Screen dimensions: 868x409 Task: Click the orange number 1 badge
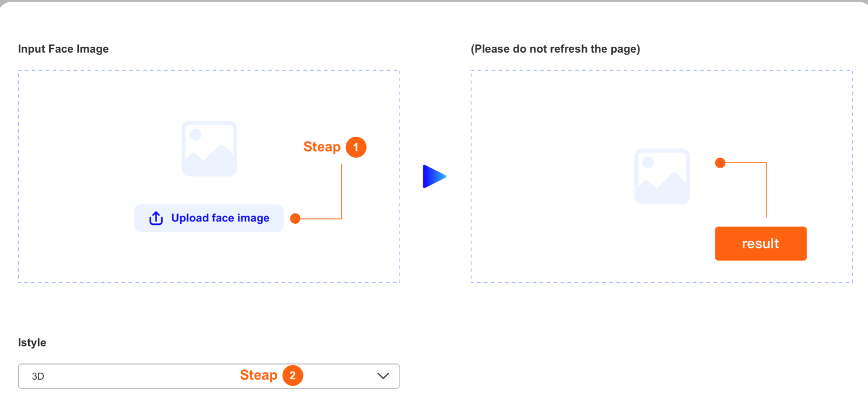tap(356, 147)
